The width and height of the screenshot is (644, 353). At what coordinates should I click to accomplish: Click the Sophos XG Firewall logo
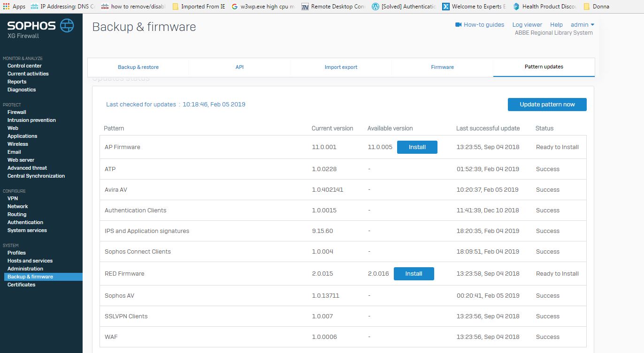click(x=40, y=28)
